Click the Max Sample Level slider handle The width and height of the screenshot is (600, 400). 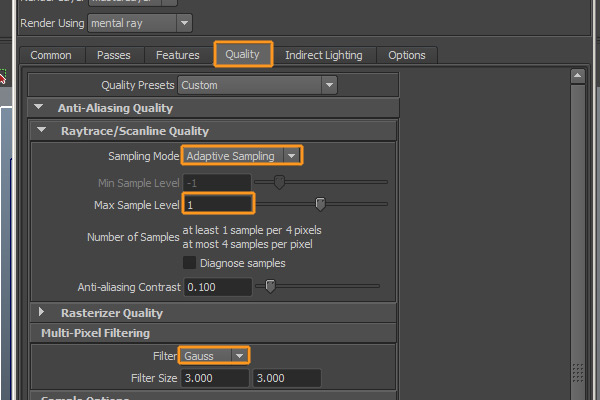point(320,204)
